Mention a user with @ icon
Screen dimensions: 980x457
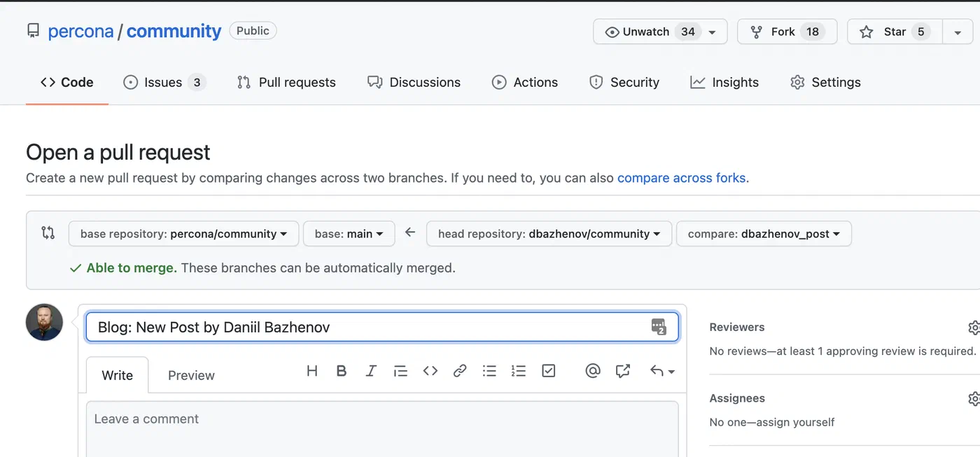coord(593,371)
